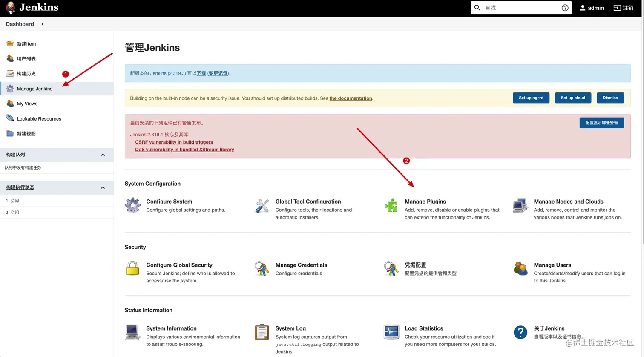The height and width of the screenshot is (357, 644).
Task: Open 新建Item from the sidebar
Action: (x=26, y=44)
